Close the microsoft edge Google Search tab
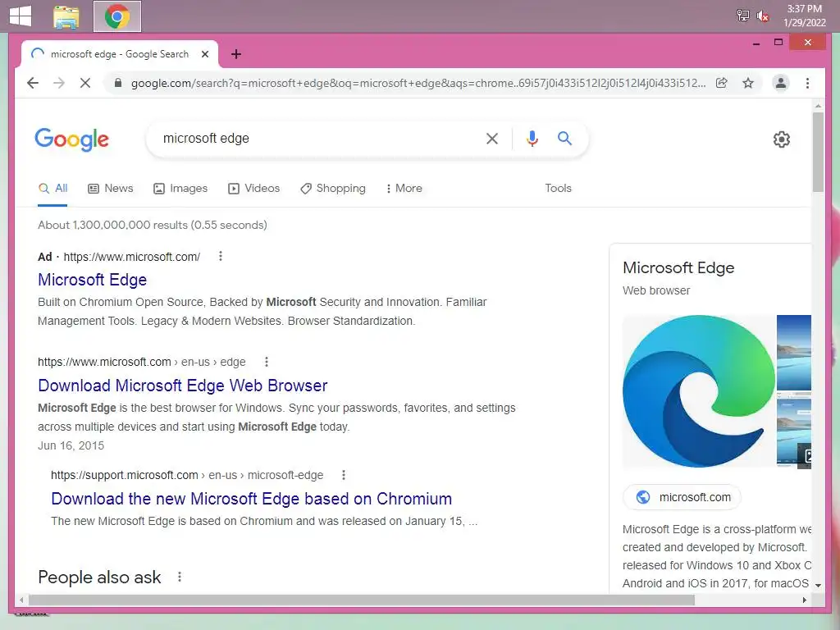The height and width of the screenshot is (630, 840). pyautogui.click(x=204, y=54)
